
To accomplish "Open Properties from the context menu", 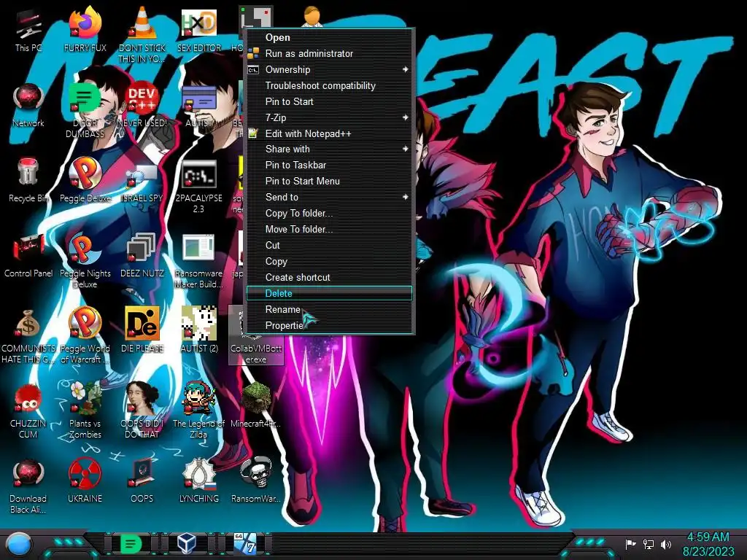I will 329,325.
